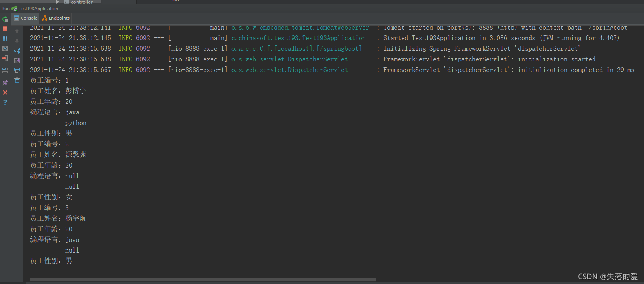Select the Test193Application run configuration tab

coord(35,9)
